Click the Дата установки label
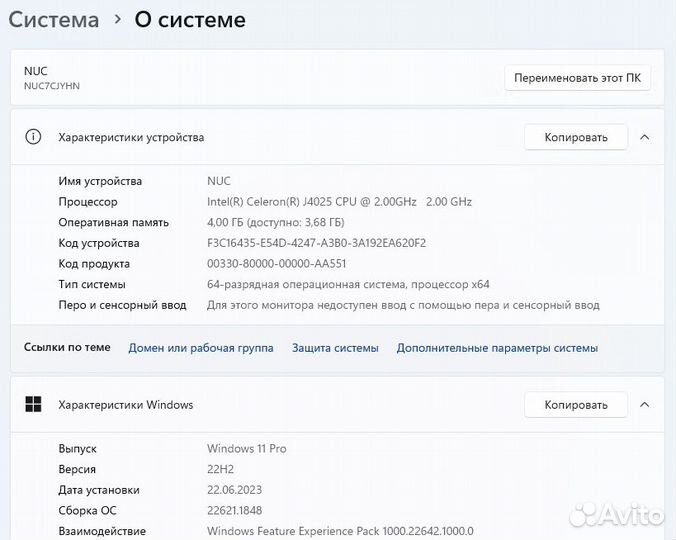676x540 pixels. point(99,490)
